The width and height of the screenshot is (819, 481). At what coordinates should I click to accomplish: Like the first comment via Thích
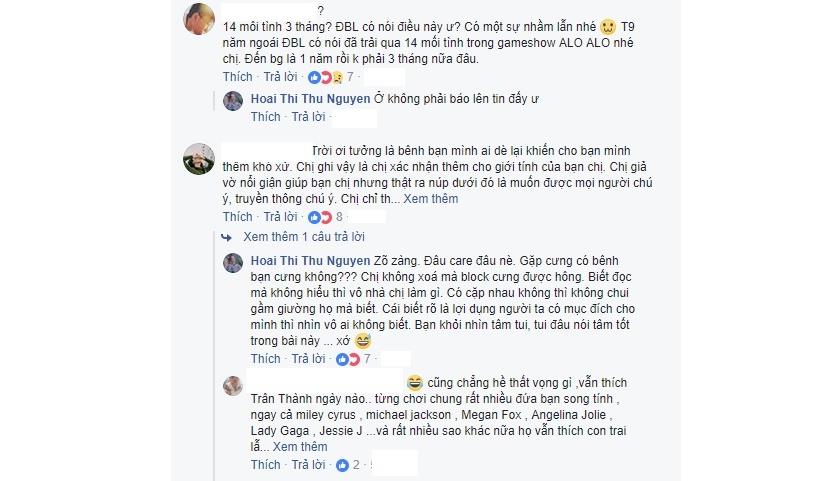[238, 77]
